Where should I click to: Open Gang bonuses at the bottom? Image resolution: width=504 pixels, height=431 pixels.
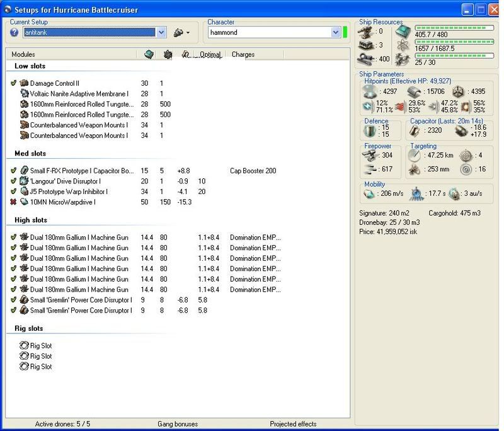click(178, 424)
